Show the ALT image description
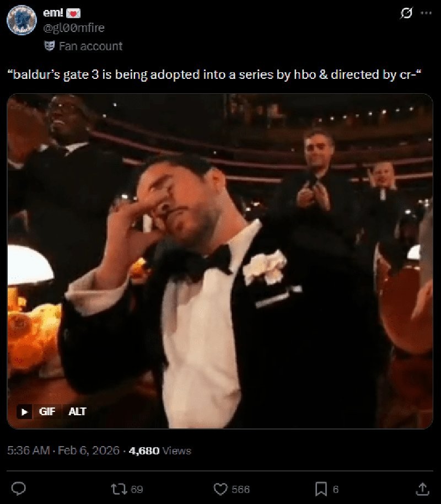Image resolution: width=441 pixels, height=504 pixels. pos(77,411)
